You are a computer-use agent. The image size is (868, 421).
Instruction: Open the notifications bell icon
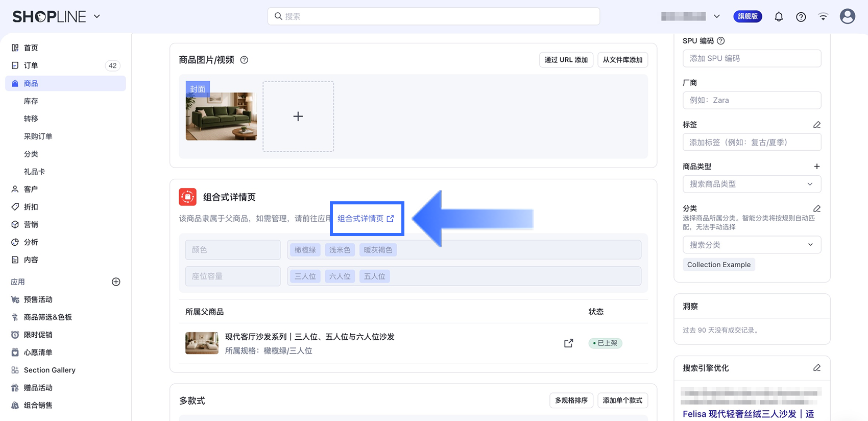[x=779, y=17]
